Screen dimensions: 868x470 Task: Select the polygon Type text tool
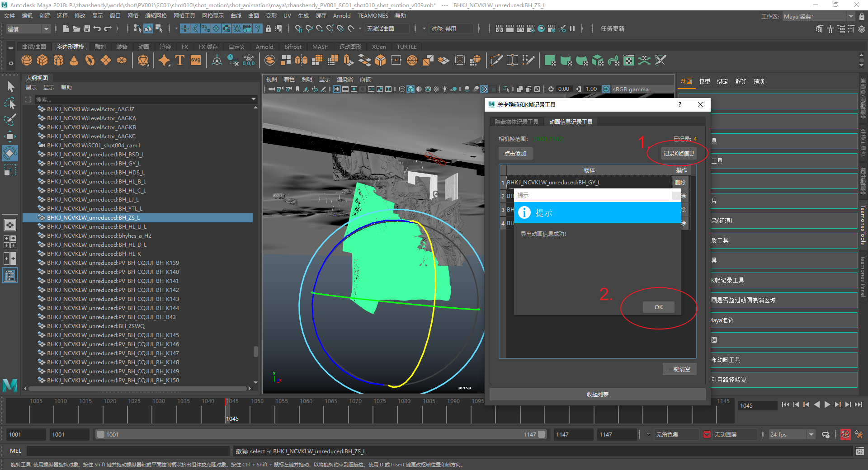180,61
